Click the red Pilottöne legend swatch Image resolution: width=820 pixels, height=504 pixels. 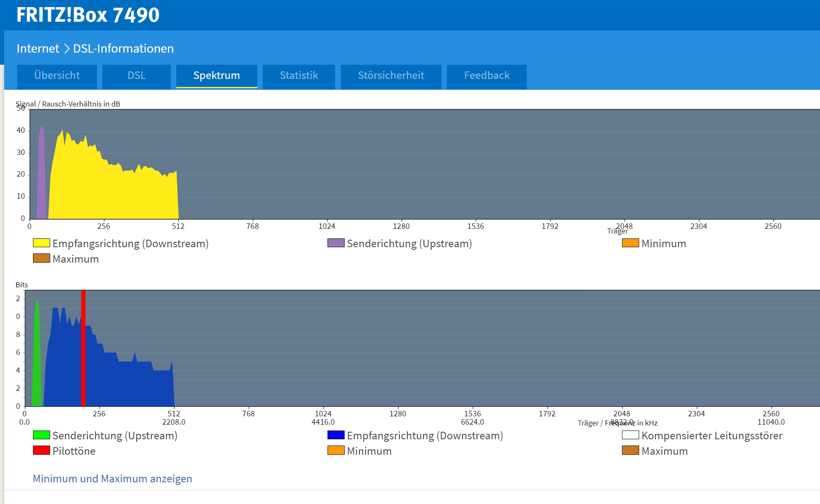point(41,451)
